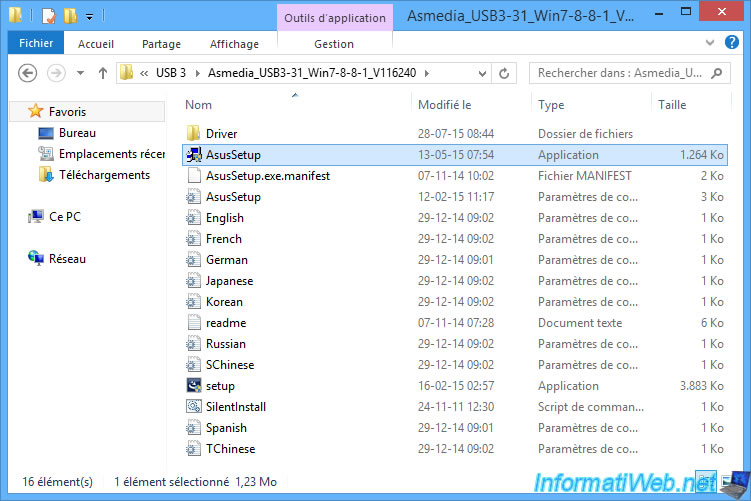This screenshot has height=501, width=751.
Task: Open Téléchargements in the Favoris list
Action: click(104, 175)
